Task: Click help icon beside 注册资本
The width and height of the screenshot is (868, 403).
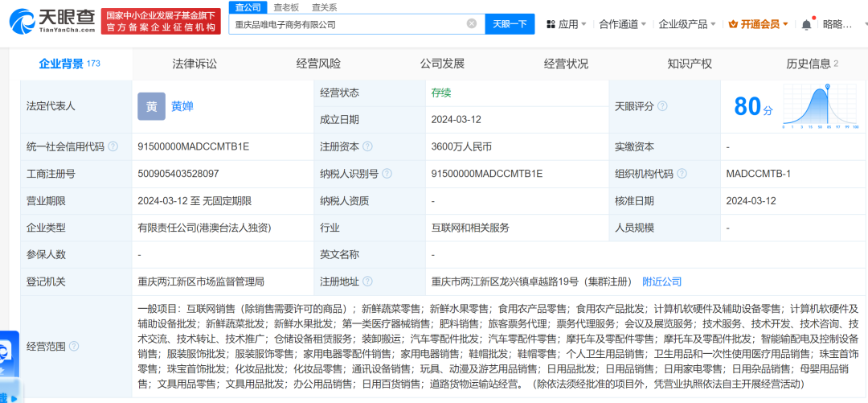Action: (367, 146)
